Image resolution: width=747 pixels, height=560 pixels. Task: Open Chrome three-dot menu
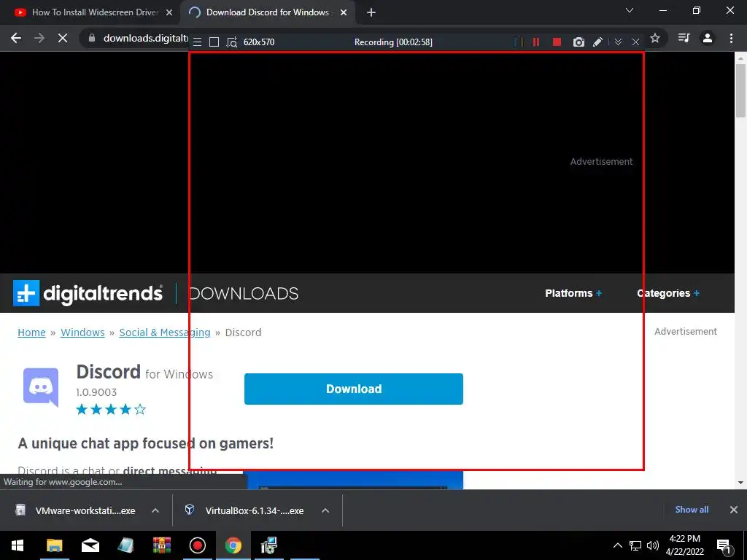pyautogui.click(x=731, y=38)
